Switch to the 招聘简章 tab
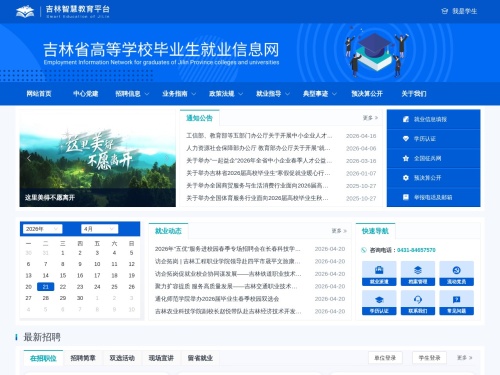This screenshot has height=375, width=500. point(83,358)
